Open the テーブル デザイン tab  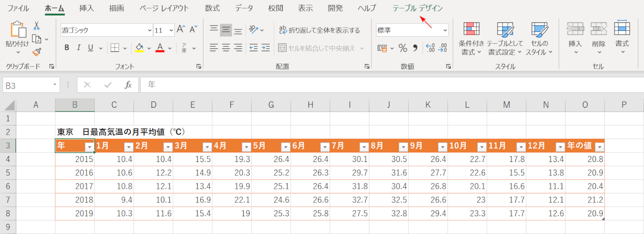(x=418, y=8)
